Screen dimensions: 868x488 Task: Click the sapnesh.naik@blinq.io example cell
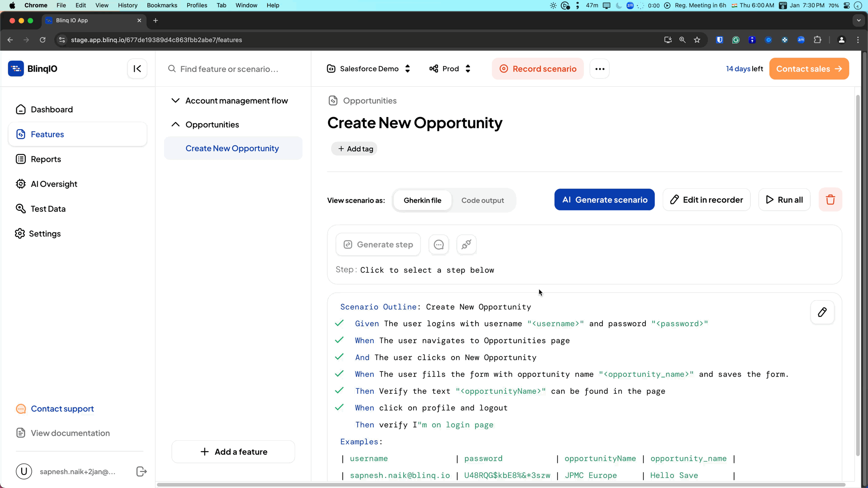pos(400,475)
